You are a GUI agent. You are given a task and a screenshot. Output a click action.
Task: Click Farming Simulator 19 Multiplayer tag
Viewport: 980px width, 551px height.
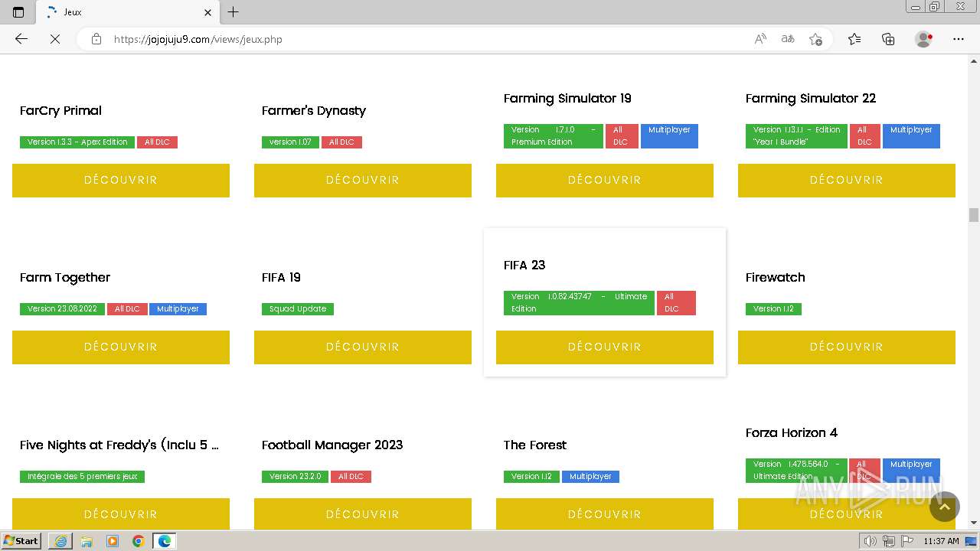point(669,136)
